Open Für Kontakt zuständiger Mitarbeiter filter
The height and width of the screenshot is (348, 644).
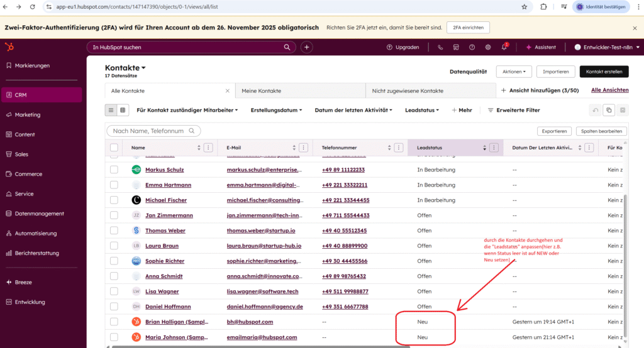point(187,110)
